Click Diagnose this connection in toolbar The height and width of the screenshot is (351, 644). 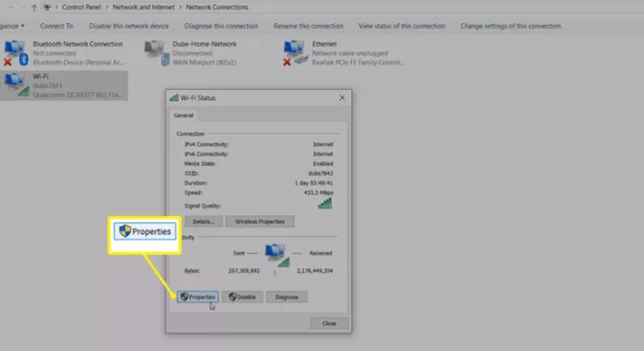click(x=221, y=26)
